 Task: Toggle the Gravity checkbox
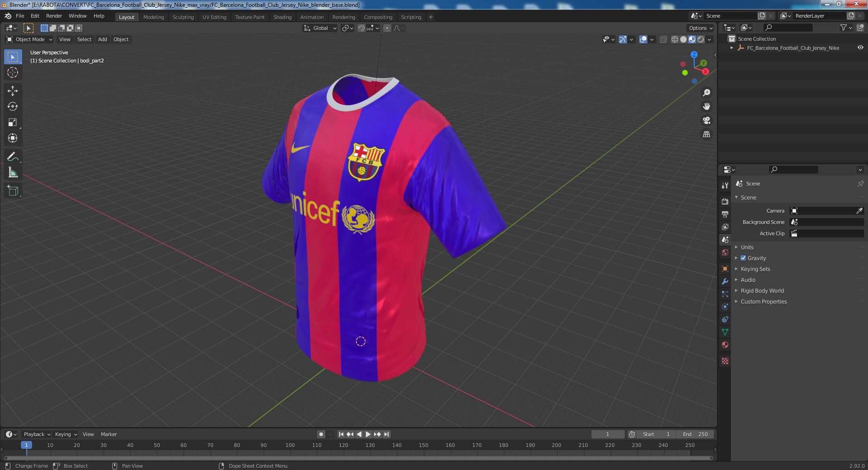coord(743,258)
